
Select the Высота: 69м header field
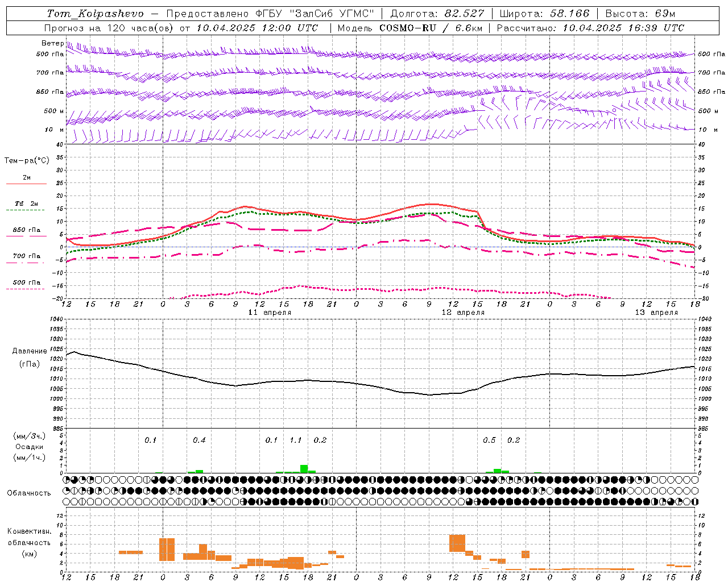click(x=640, y=14)
